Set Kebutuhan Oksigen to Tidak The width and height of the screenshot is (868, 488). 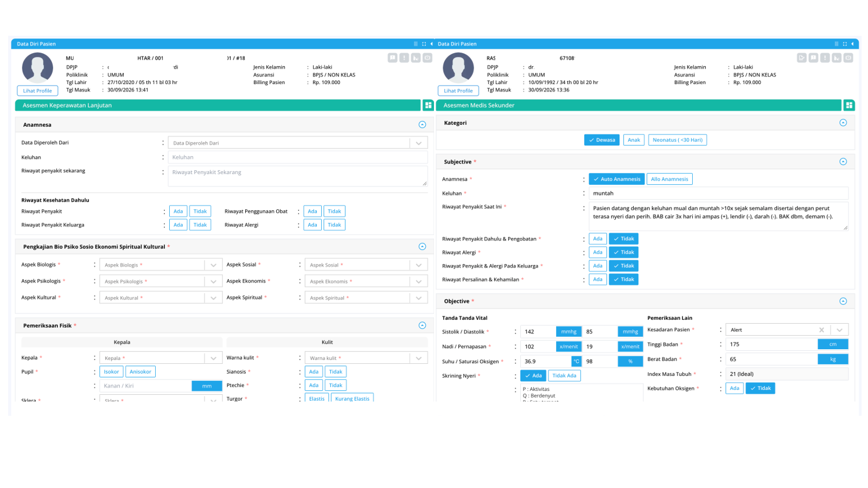760,388
